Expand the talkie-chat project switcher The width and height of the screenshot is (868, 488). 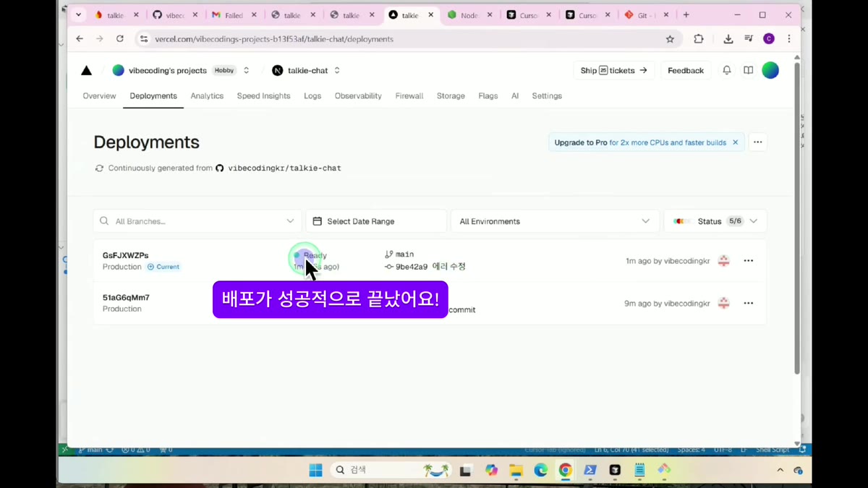click(x=337, y=70)
